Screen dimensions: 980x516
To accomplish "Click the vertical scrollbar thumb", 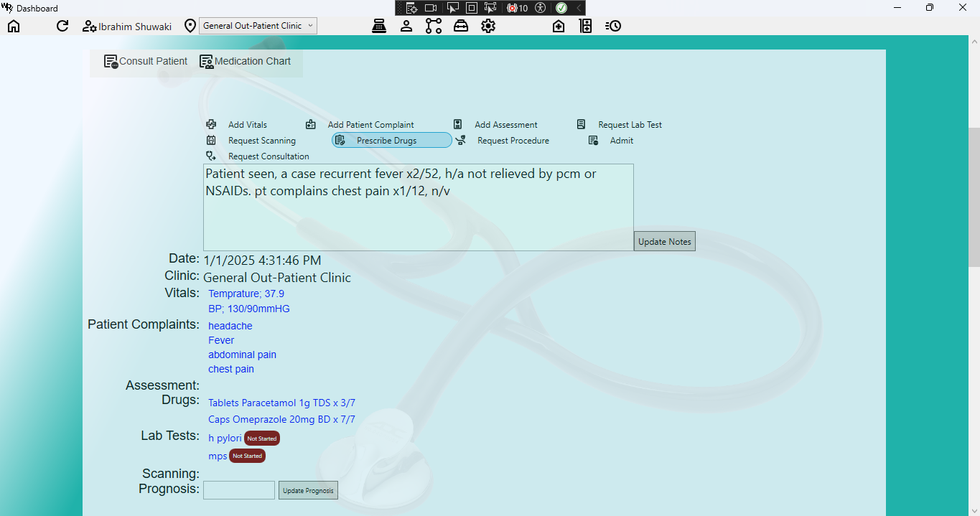I will tap(974, 197).
